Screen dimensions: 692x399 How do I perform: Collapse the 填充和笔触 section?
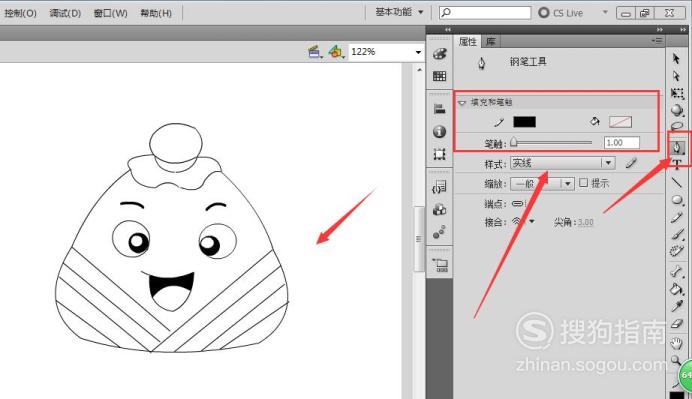coord(462,103)
